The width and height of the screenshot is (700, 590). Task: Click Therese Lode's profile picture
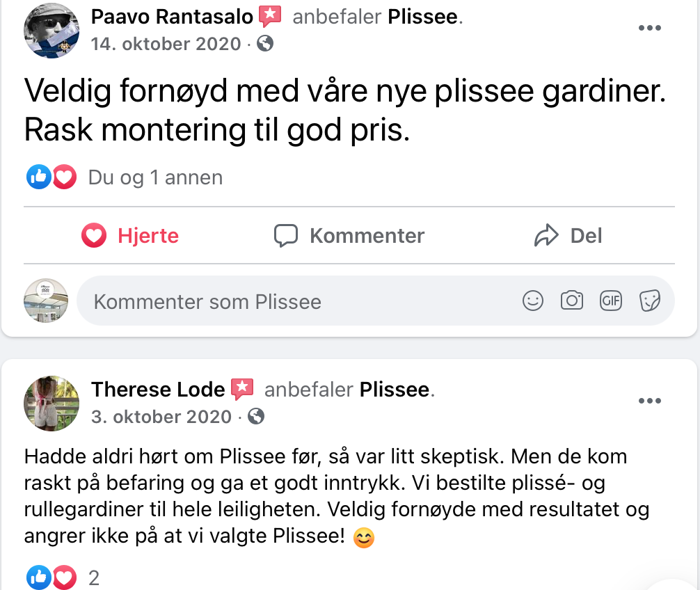coord(51,403)
